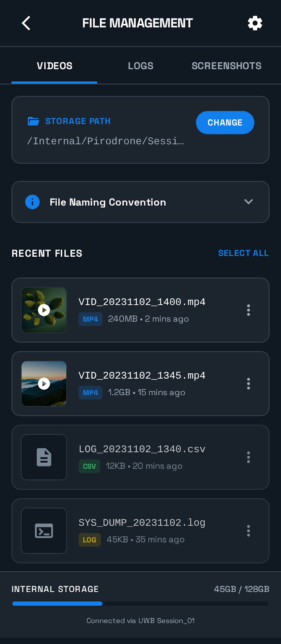Click the document icon for the CSV log
The image size is (281, 644).
pyautogui.click(x=44, y=457)
